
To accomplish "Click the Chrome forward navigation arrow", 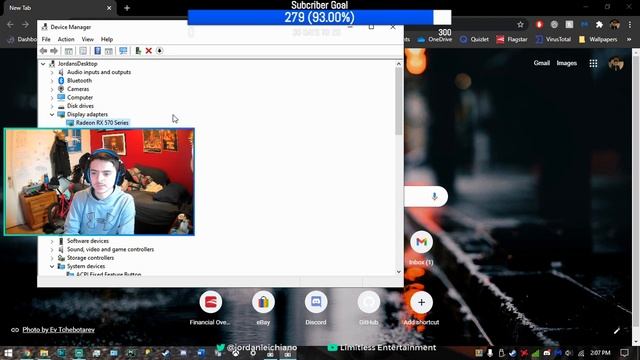I will 25,24.
